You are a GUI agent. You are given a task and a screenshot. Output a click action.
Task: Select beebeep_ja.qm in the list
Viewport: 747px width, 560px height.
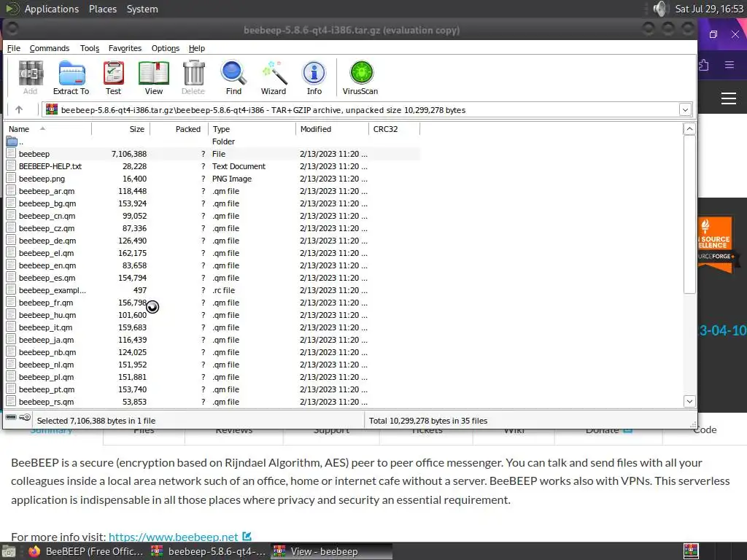(x=212, y=340)
